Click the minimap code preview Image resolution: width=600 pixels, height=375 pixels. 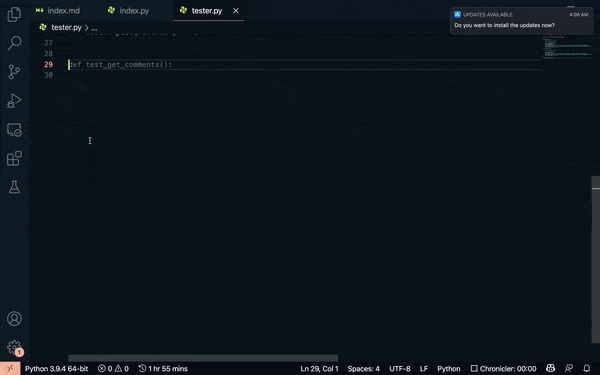[x=568, y=47]
